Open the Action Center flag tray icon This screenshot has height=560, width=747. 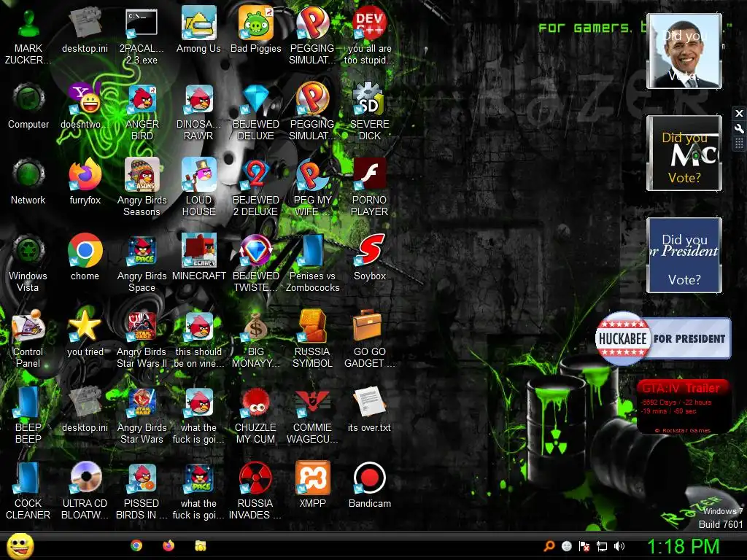(584, 546)
